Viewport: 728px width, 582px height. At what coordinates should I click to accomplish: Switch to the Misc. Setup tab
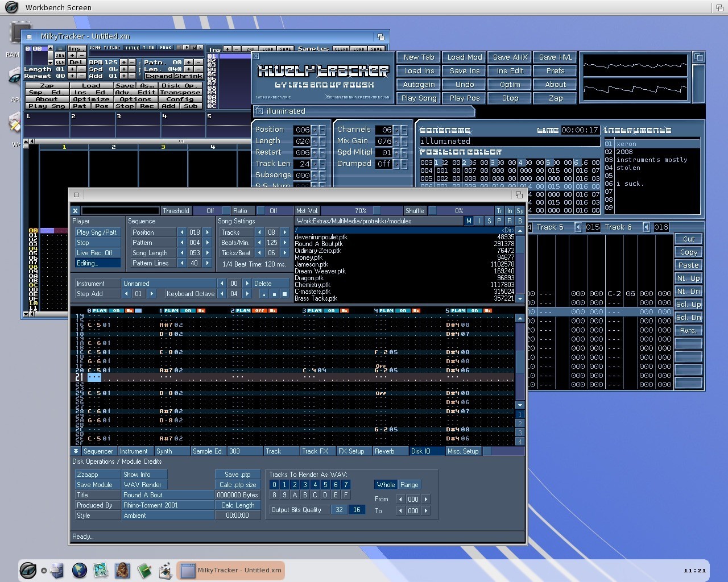pos(463,451)
